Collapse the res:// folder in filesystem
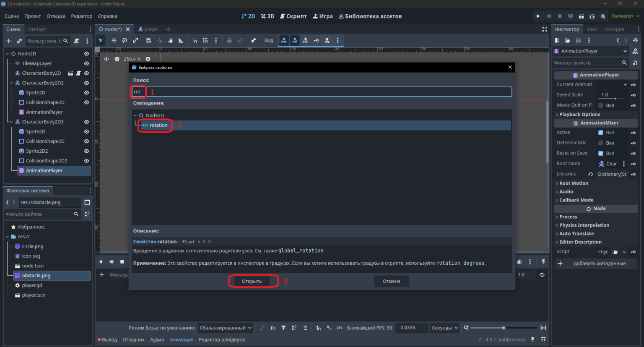The image size is (644, 347). [8, 237]
